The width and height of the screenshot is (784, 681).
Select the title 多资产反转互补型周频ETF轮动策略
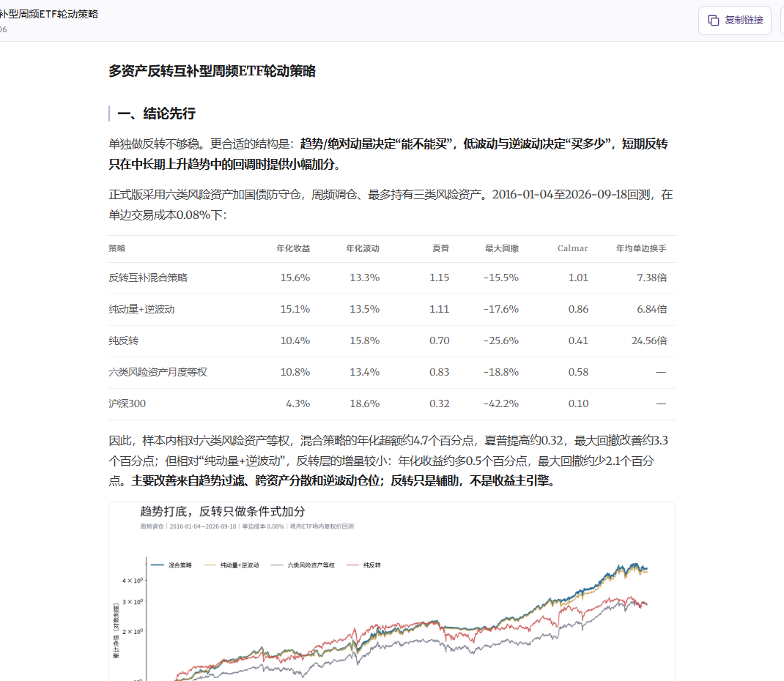[x=212, y=71]
